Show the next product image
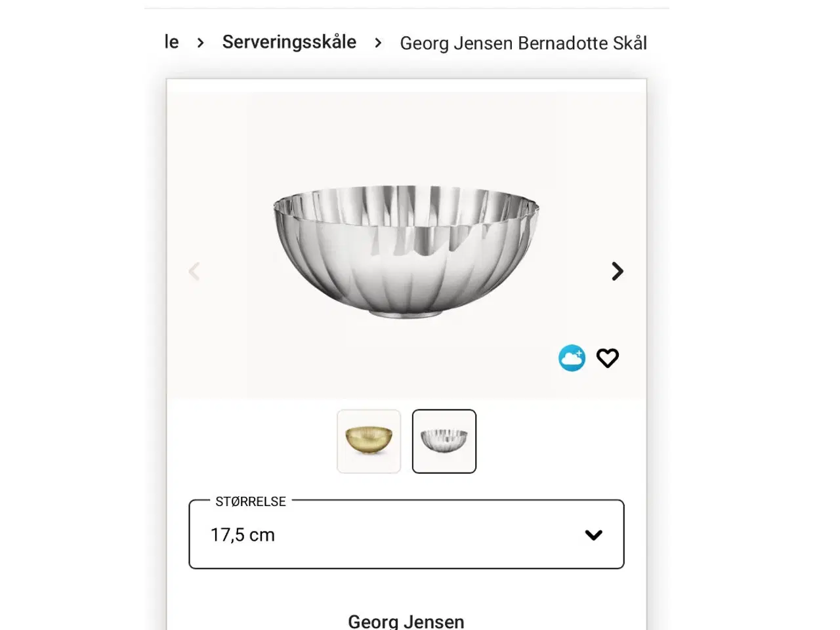 (x=616, y=271)
